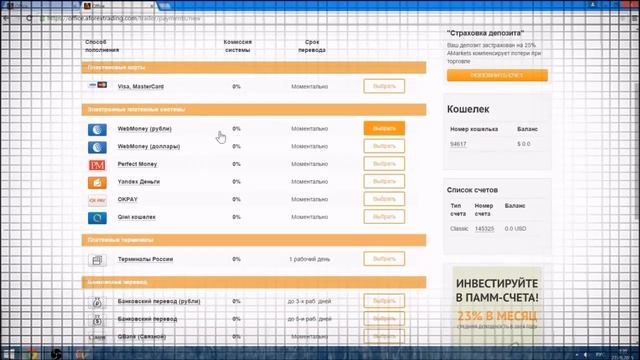The width and height of the screenshot is (640, 360).
Task: Click the orange Yandex Деньги icon
Action: (x=97, y=182)
